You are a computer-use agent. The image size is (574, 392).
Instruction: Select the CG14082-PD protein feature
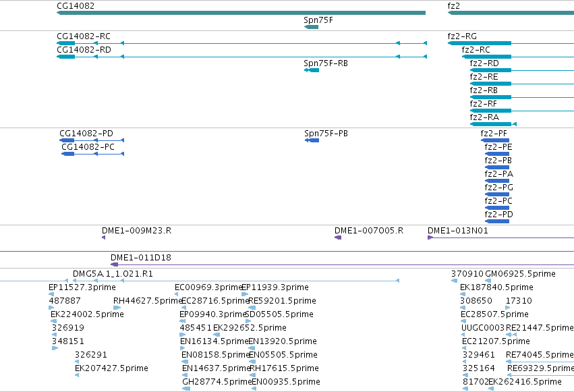(x=92, y=140)
